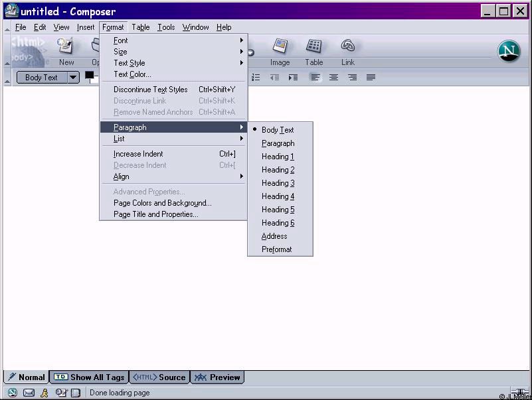This screenshot has width=532, height=400.
Task: Expand the List submenu
Action: pos(174,138)
